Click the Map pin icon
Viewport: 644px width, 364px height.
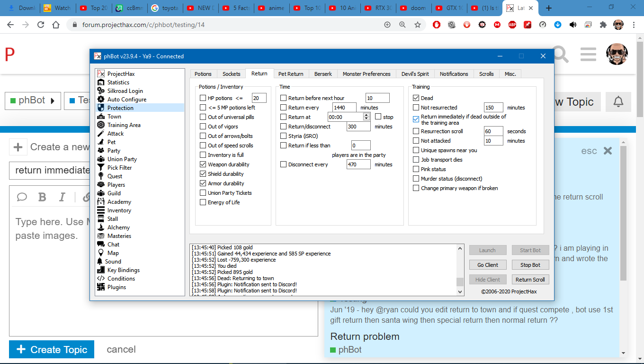click(x=100, y=253)
